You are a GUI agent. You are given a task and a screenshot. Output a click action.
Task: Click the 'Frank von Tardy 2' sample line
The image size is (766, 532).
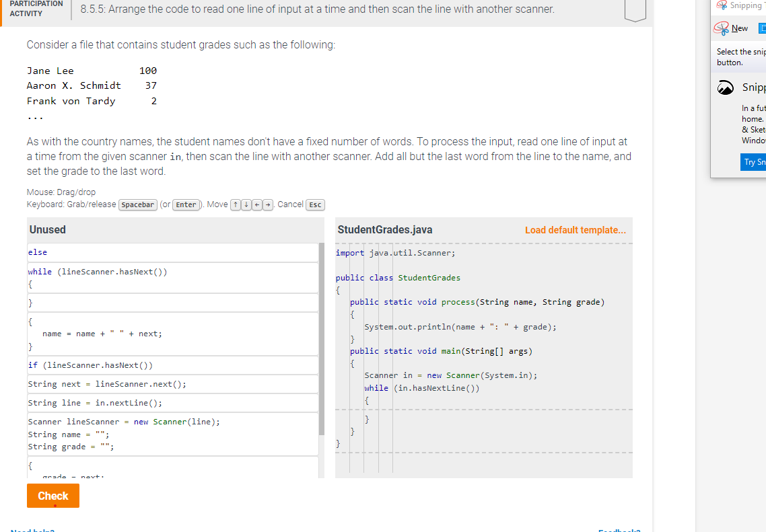[92, 101]
